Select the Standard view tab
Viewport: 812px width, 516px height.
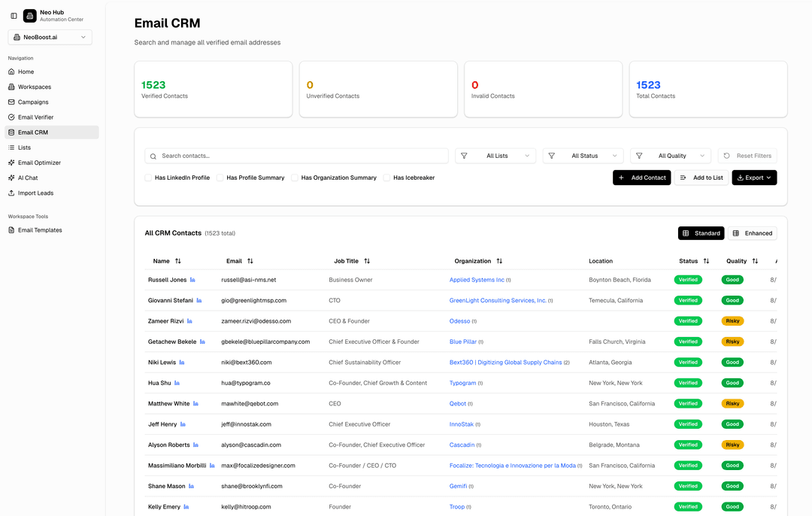pyautogui.click(x=701, y=233)
